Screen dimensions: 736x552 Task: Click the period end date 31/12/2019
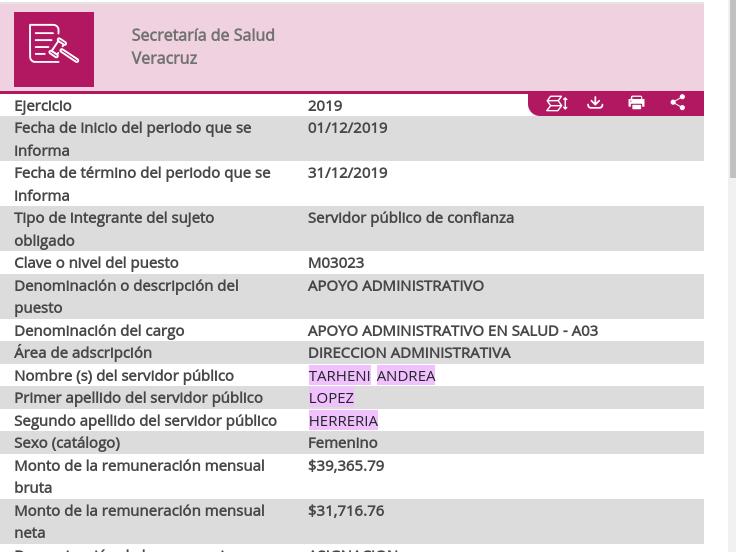pyautogui.click(x=347, y=173)
